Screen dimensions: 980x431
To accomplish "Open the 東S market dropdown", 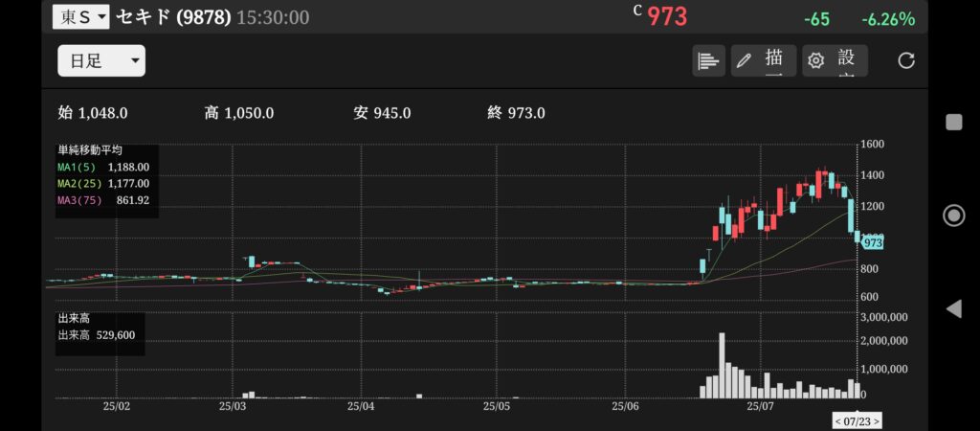I will (80, 16).
